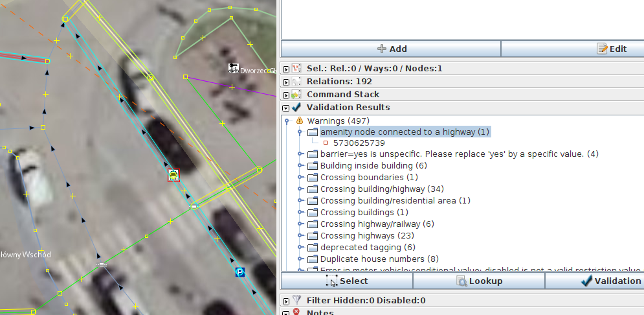Viewport: 644px width, 315px height.
Task: Click the Add button
Action: coord(392,49)
